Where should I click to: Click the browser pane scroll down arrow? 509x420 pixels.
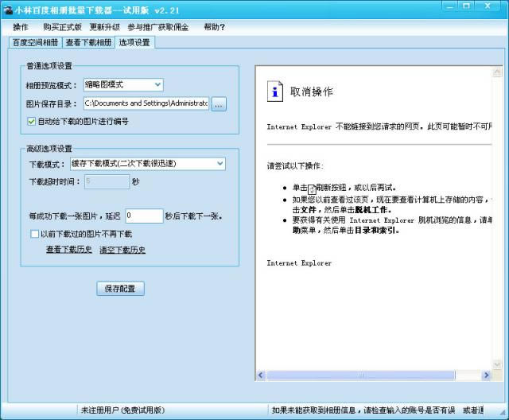(497, 365)
